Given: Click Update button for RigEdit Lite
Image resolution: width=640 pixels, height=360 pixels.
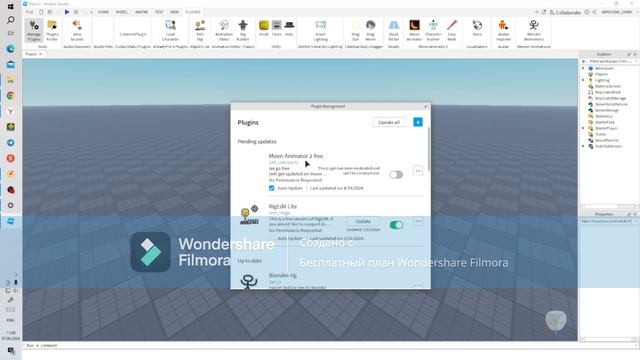Looking at the screenshot, I should (363, 221).
